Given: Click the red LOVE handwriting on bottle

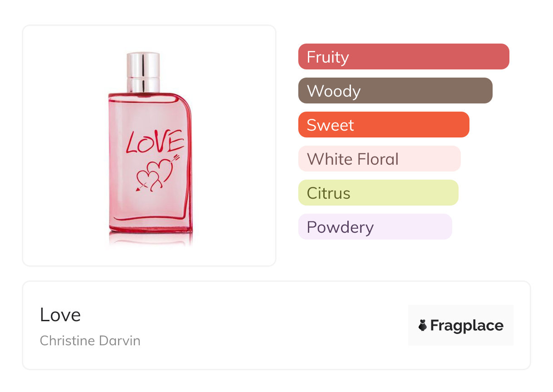Looking at the screenshot, I should click(x=155, y=141).
